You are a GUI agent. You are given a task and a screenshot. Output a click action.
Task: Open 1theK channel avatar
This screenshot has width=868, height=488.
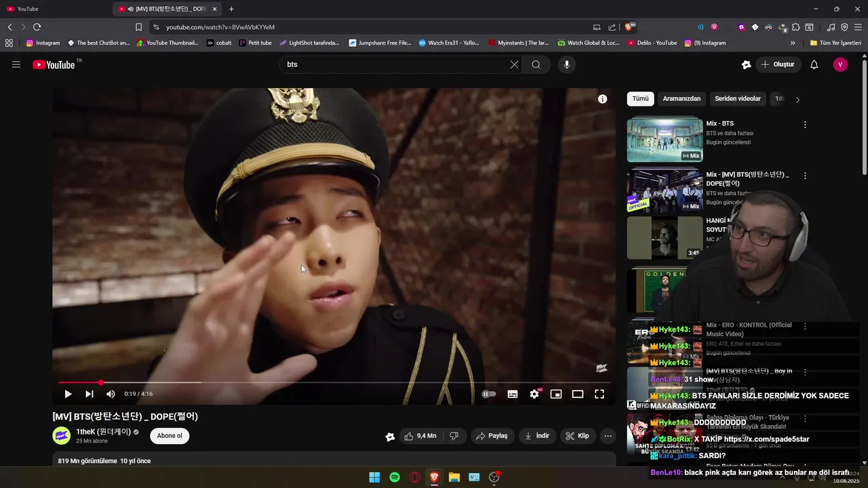[x=62, y=435]
